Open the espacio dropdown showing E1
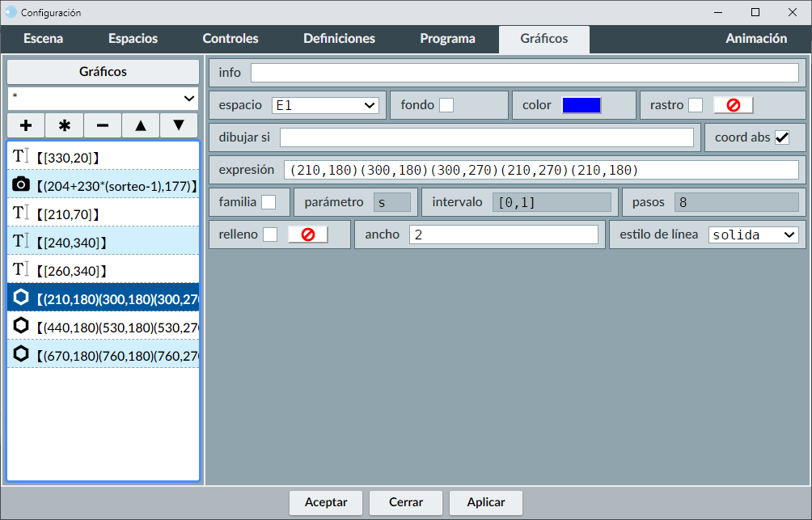This screenshot has height=520, width=812. 325,105
